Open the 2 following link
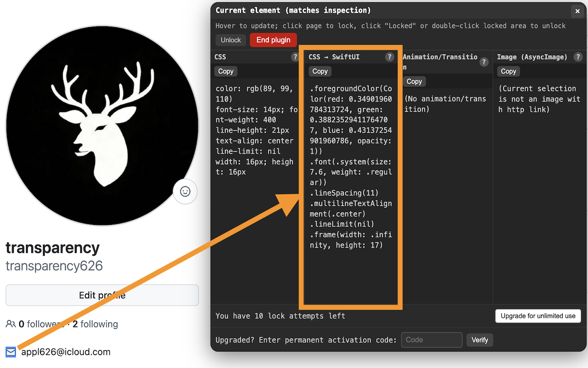 [95, 324]
